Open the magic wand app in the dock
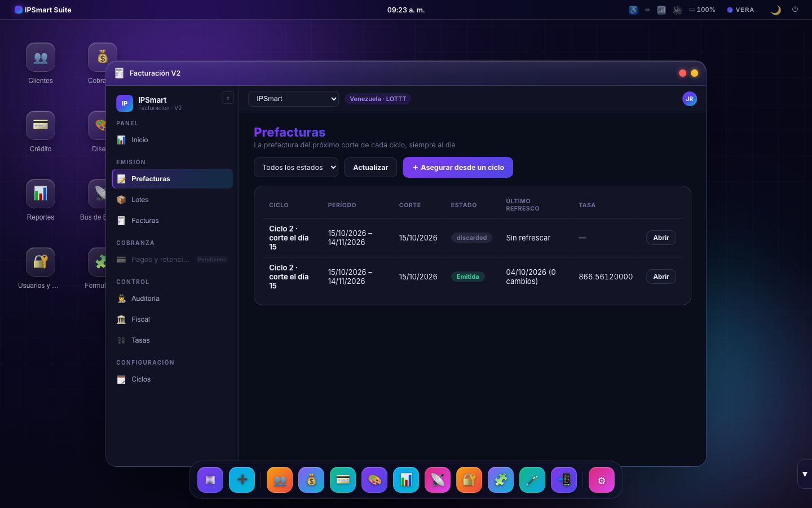 point(532,480)
